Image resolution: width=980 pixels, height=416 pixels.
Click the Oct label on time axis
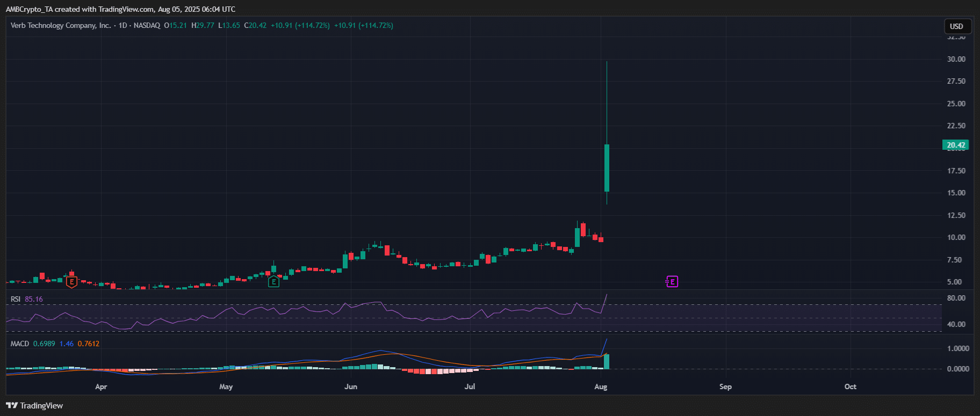850,386
